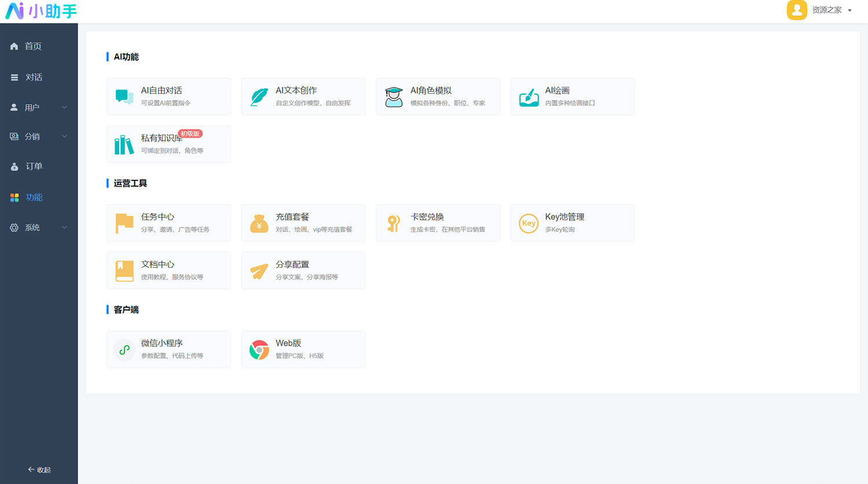
Task: Click the 小助手 logo at top left
Action: (41, 11)
